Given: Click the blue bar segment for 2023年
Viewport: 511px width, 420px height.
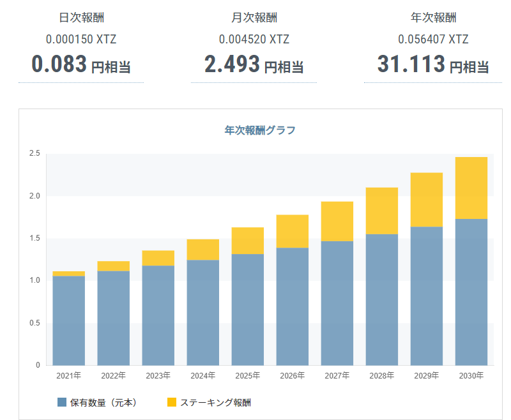Looking at the screenshot, I should (158, 315).
